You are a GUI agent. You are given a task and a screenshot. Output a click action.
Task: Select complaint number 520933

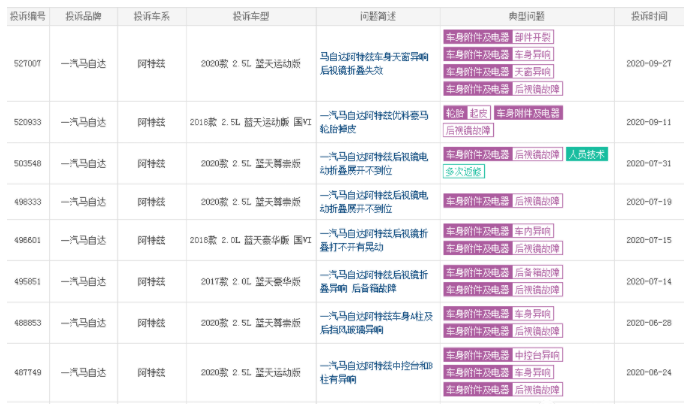[28, 122]
